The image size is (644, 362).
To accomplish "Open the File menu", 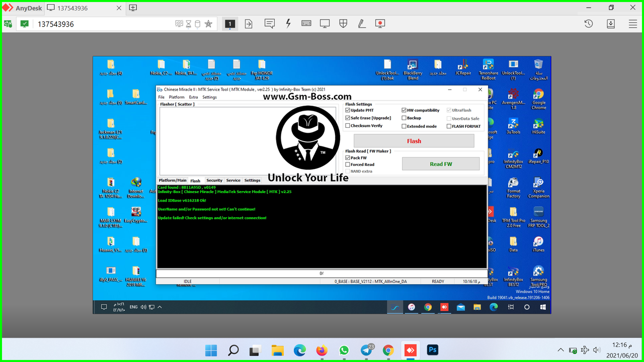I will coord(161,97).
